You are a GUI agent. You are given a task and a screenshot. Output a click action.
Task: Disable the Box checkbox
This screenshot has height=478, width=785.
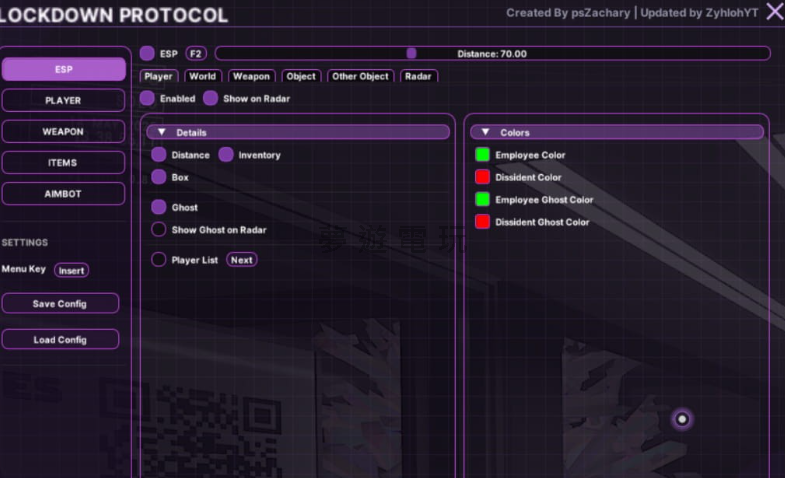coord(159,177)
